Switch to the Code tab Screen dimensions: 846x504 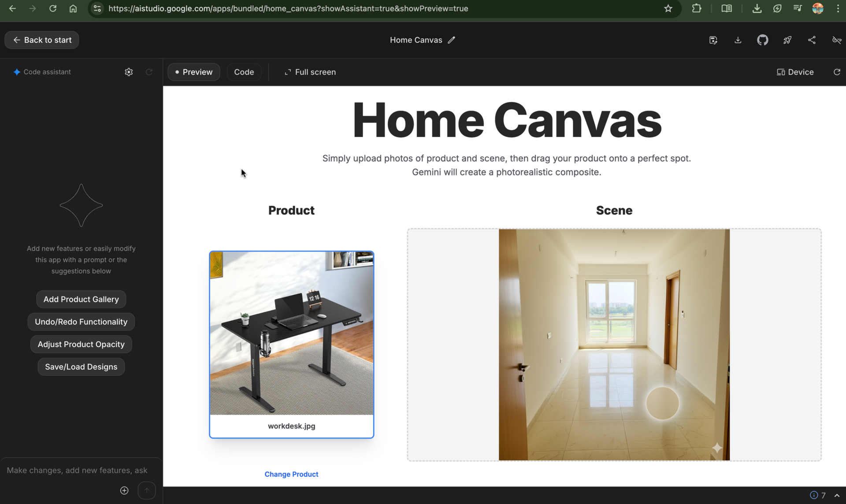(244, 72)
